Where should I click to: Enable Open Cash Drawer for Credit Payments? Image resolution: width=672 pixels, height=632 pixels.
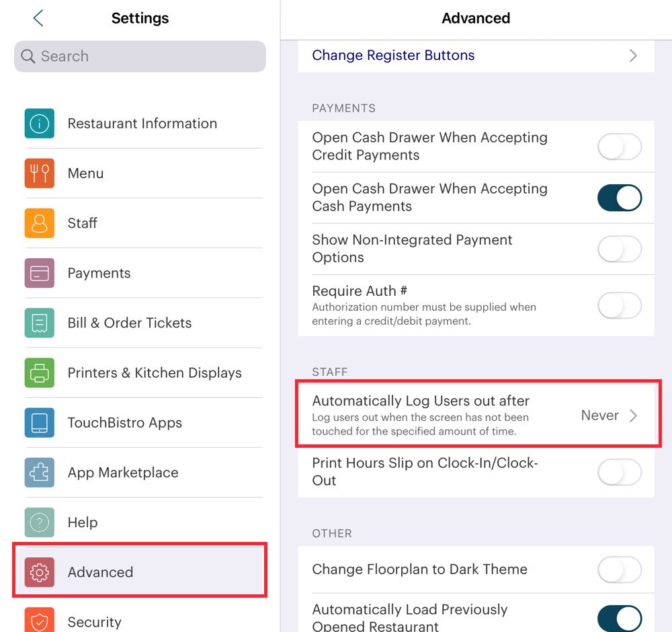pos(619,147)
